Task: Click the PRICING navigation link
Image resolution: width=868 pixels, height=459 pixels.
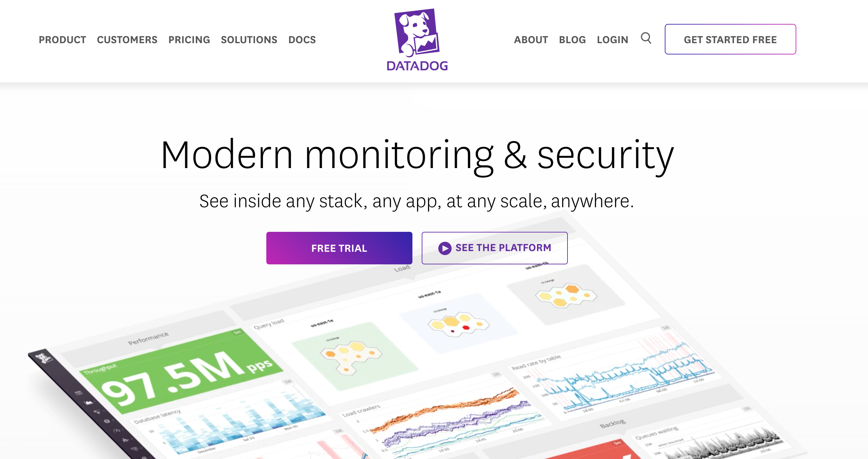Action: (x=190, y=39)
